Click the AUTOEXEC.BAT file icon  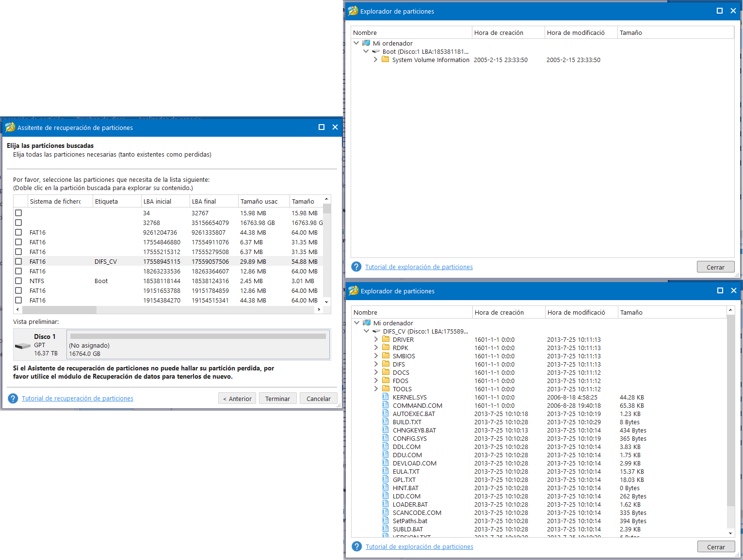(x=386, y=414)
